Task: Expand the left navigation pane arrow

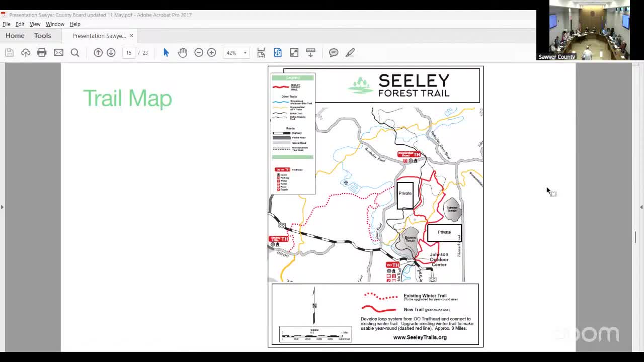Action: [x=3, y=207]
